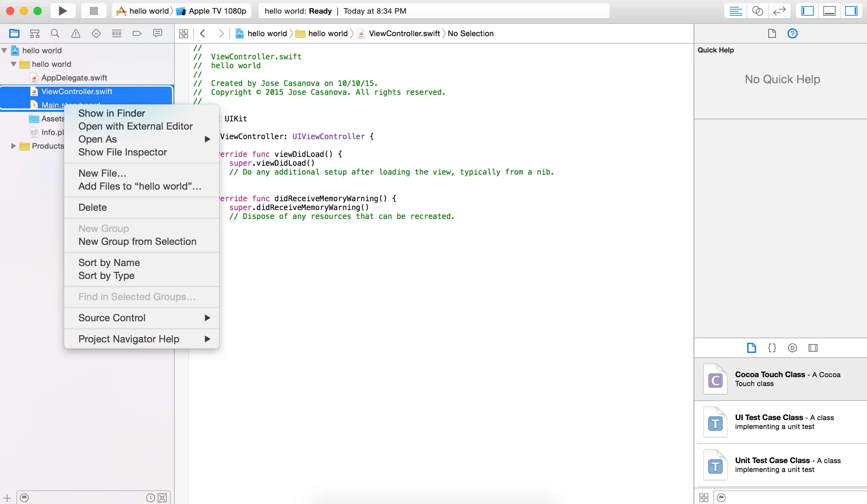Show the Debug navigator
This screenshot has width=867, height=504.
(x=117, y=33)
